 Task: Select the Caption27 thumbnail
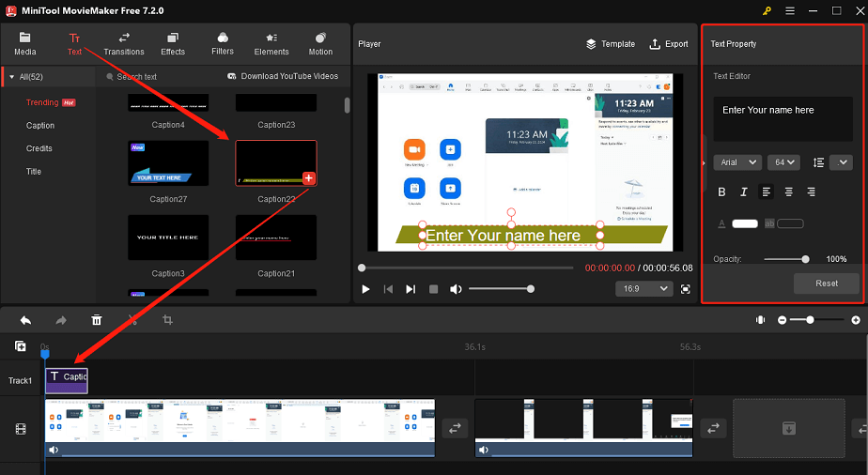(168, 163)
